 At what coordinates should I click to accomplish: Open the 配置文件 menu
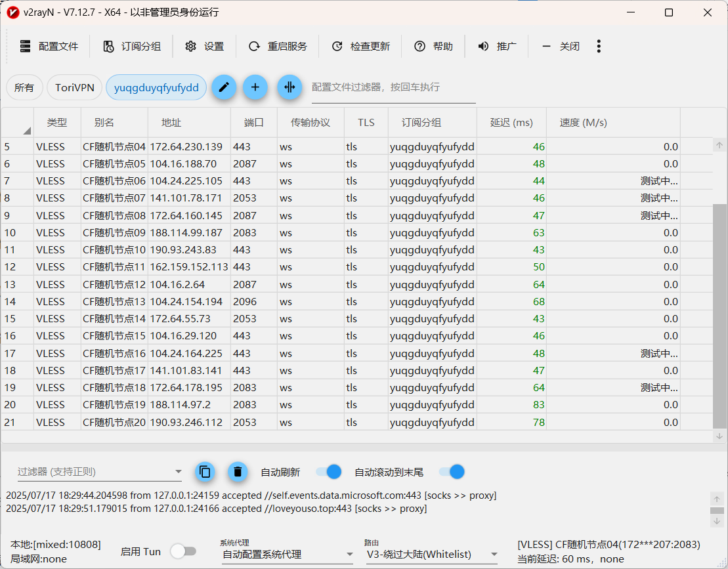(x=49, y=46)
